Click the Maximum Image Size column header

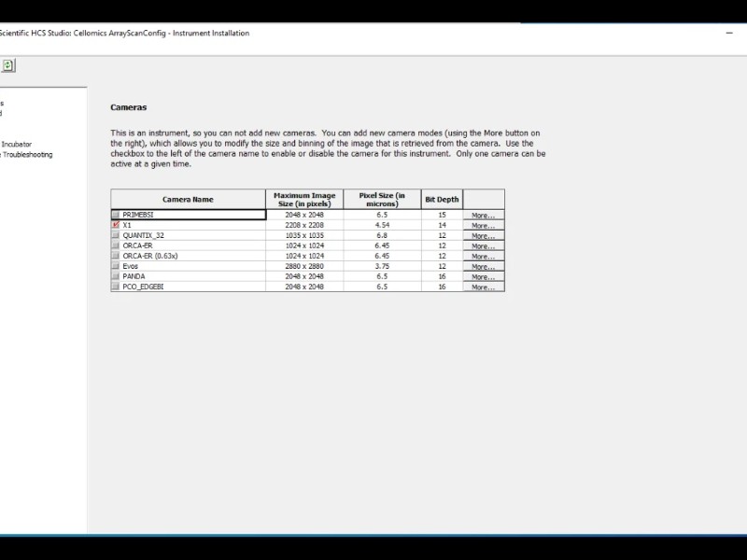coord(304,199)
